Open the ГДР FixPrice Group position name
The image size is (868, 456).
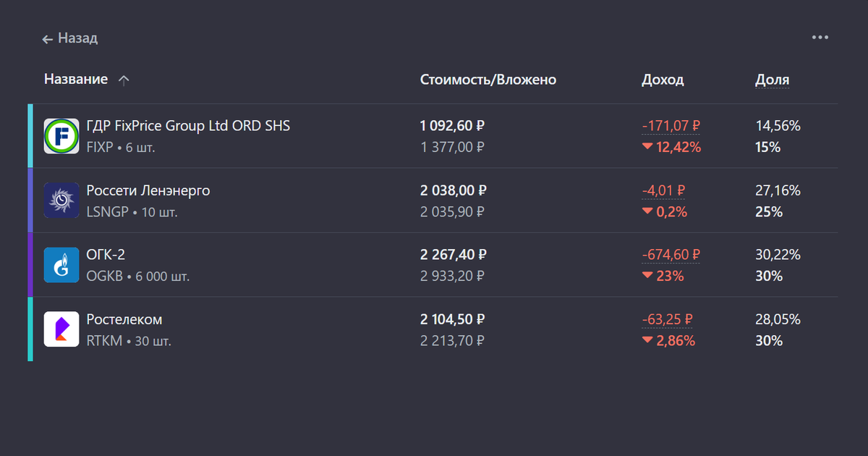coord(188,126)
